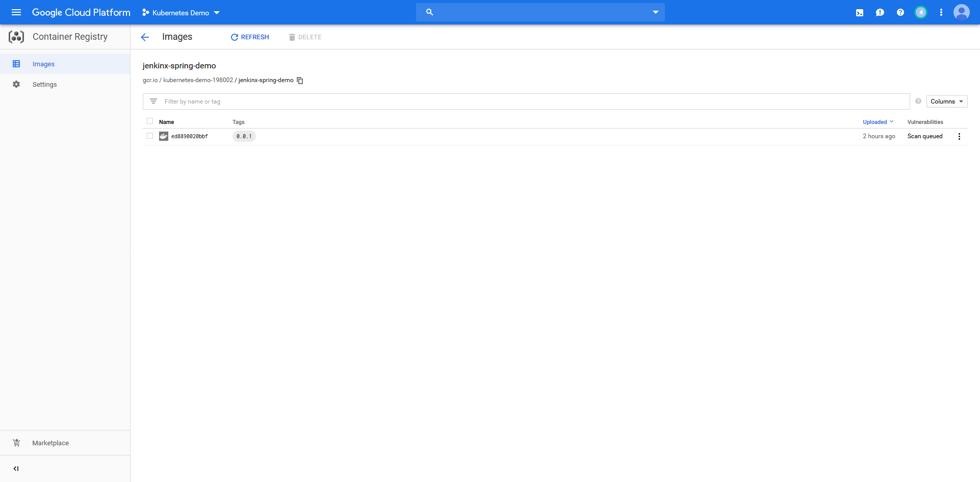980x482 pixels.
Task: Go back using the left arrow
Action: [x=145, y=37]
